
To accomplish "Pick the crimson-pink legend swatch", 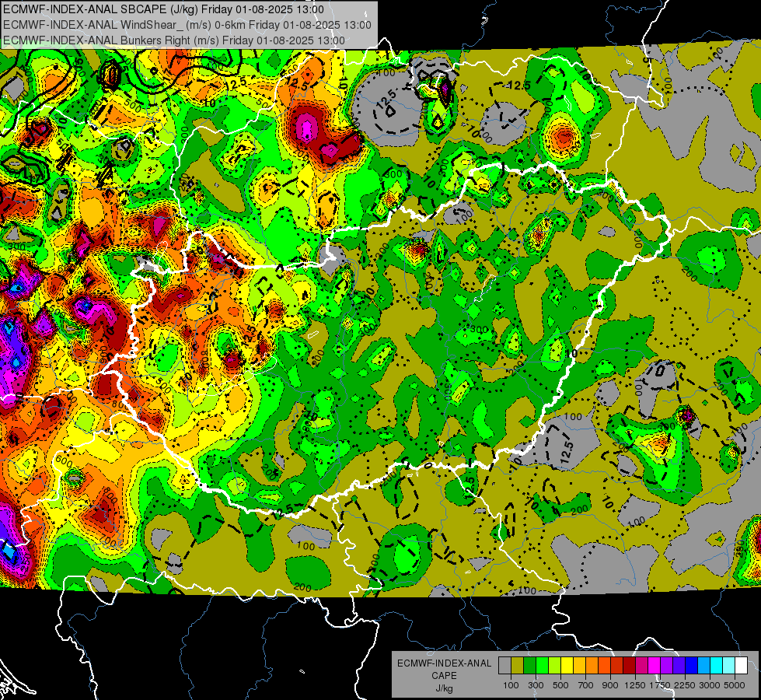I will coord(641,666).
